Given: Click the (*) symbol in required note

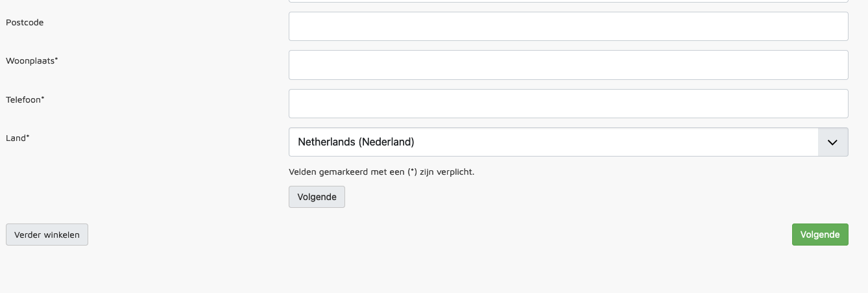Looking at the screenshot, I should 412,172.
